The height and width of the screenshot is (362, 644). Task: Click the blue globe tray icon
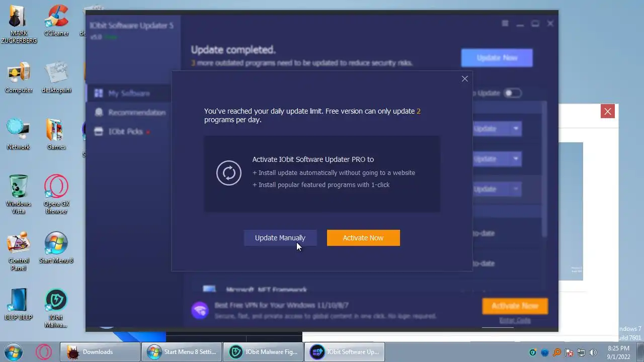tap(545, 352)
